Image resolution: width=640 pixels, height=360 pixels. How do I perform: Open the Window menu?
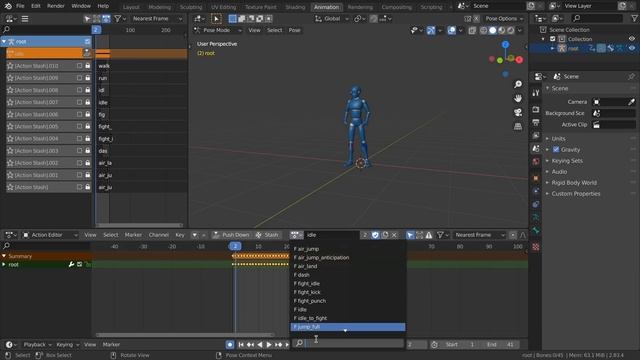[81, 6]
